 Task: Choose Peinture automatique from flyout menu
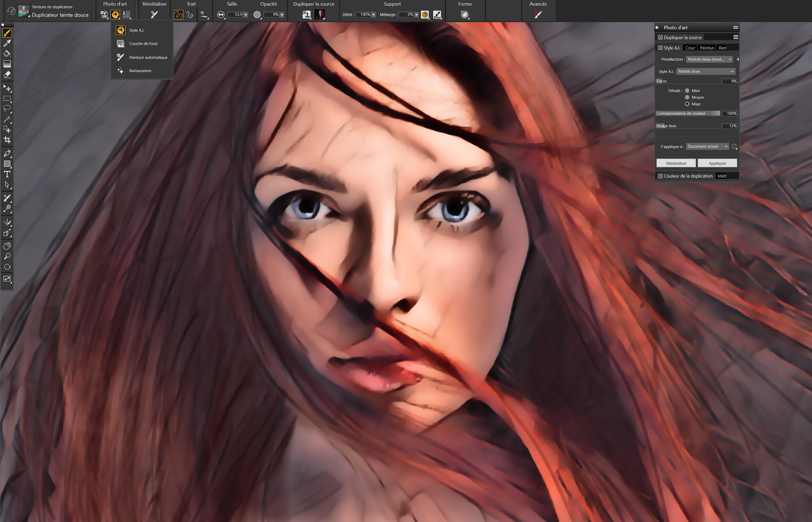pos(148,57)
